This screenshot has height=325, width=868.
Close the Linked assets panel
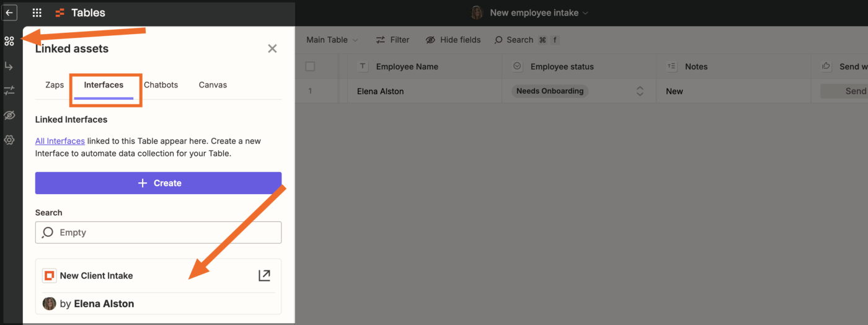tap(272, 48)
